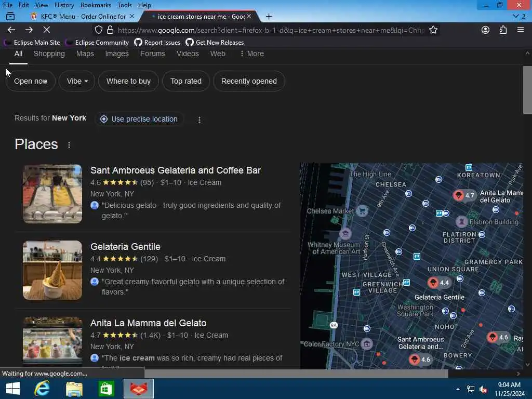Open Sant Ambroeus Gelateria and Coffee Bar
Viewport: 532px width, 399px height.
176,170
